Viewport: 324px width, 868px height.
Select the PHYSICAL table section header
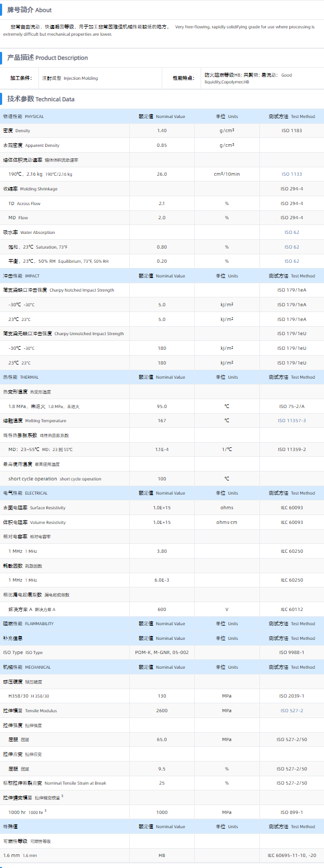pyautogui.click(x=24, y=116)
